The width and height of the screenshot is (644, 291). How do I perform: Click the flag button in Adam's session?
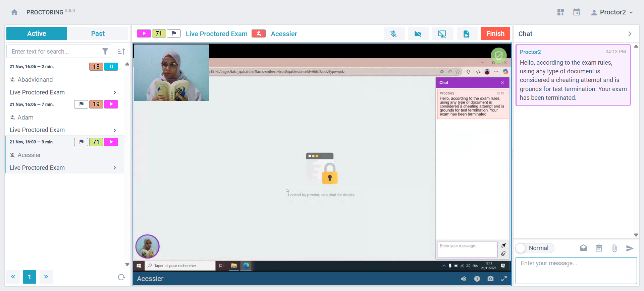81,104
